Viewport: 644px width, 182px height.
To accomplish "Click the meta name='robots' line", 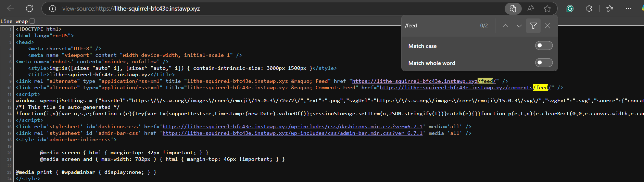I will [x=92, y=62].
